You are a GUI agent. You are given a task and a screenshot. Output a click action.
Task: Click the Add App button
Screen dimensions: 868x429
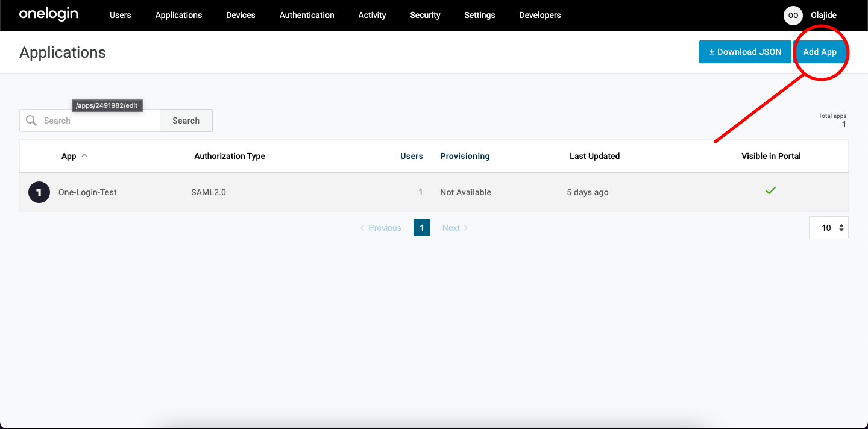pyautogui.click(x=820, y=52)
